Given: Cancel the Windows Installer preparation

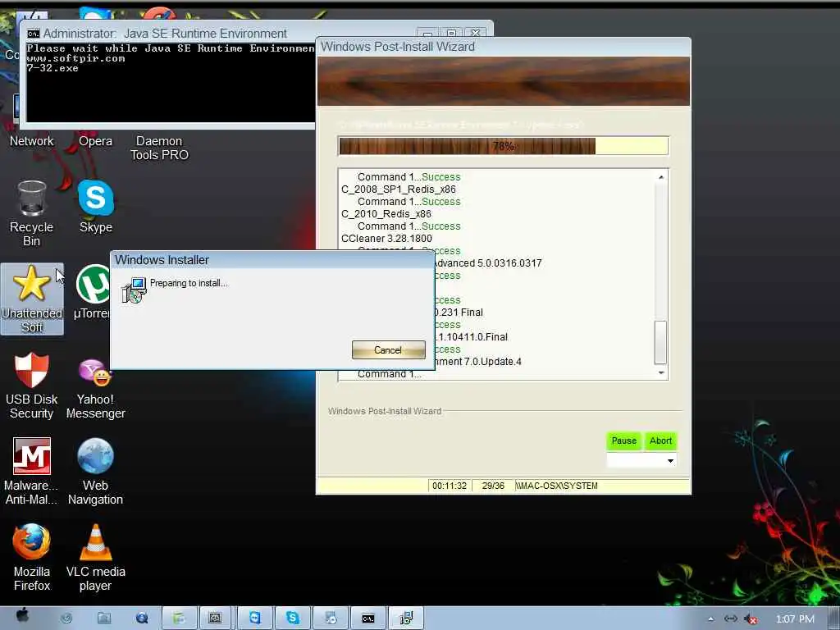Looking at the screenshot, I should pos(388,349).
